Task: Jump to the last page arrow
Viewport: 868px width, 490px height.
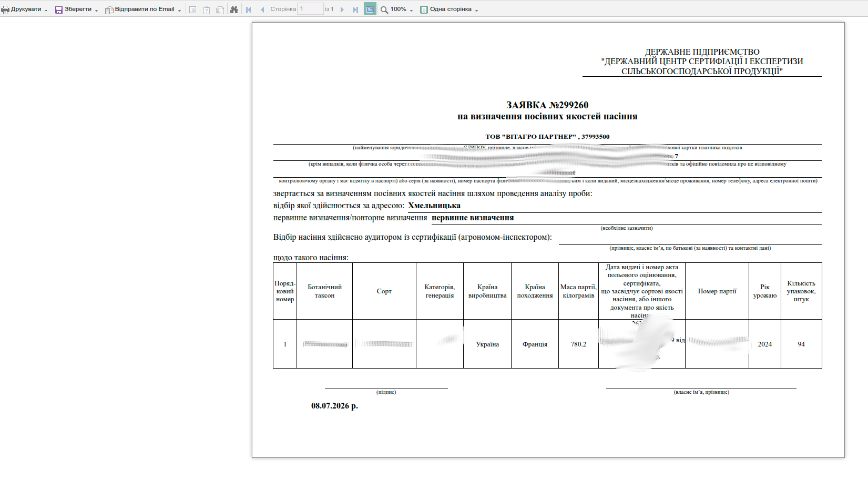Action: coord(355,9)
